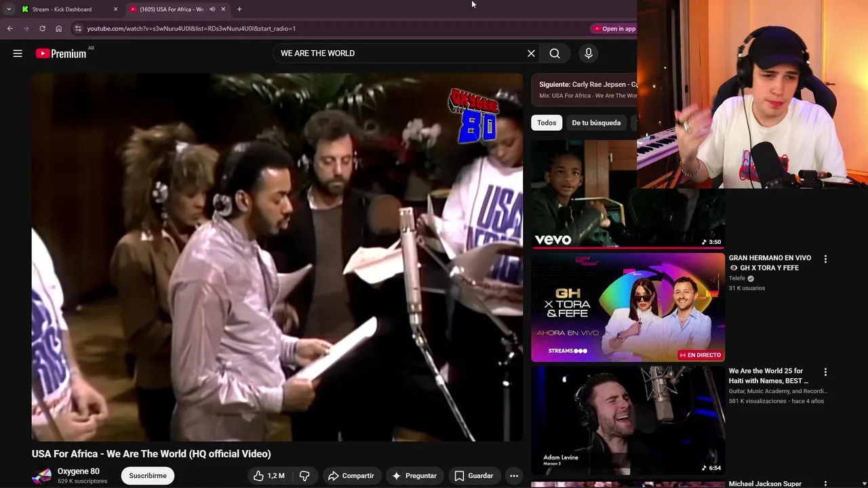Dislike the video with thumbs down
This screenshot has width=868, height=488.
tap(304, 476)
